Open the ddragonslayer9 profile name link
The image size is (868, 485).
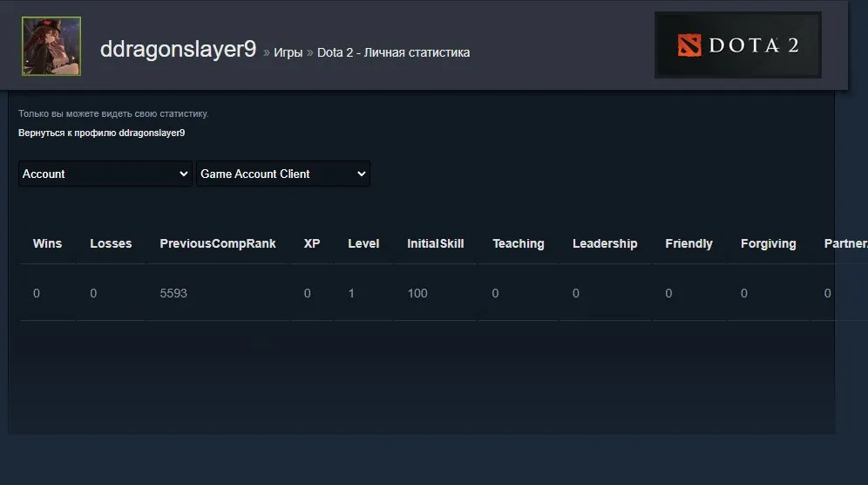coord(179,50)
